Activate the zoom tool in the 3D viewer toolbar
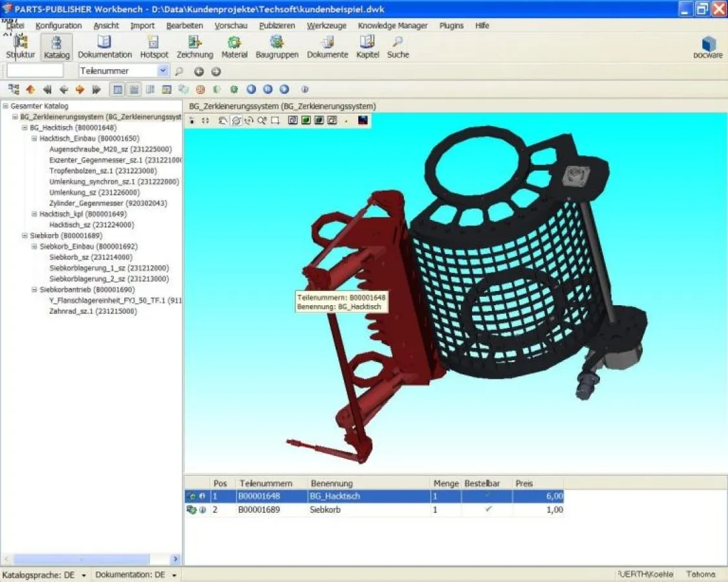Screen dimensions: 728x582 [x=263, y=120]
